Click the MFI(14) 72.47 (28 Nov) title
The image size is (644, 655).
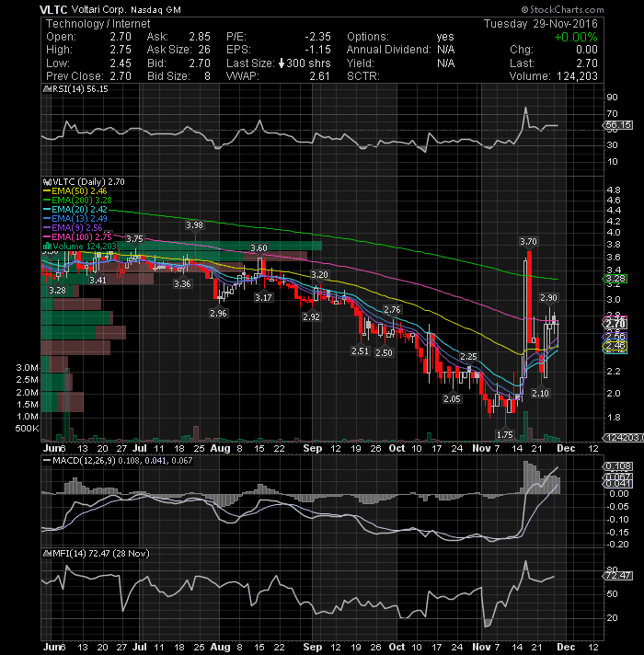[x=101, y=554]
